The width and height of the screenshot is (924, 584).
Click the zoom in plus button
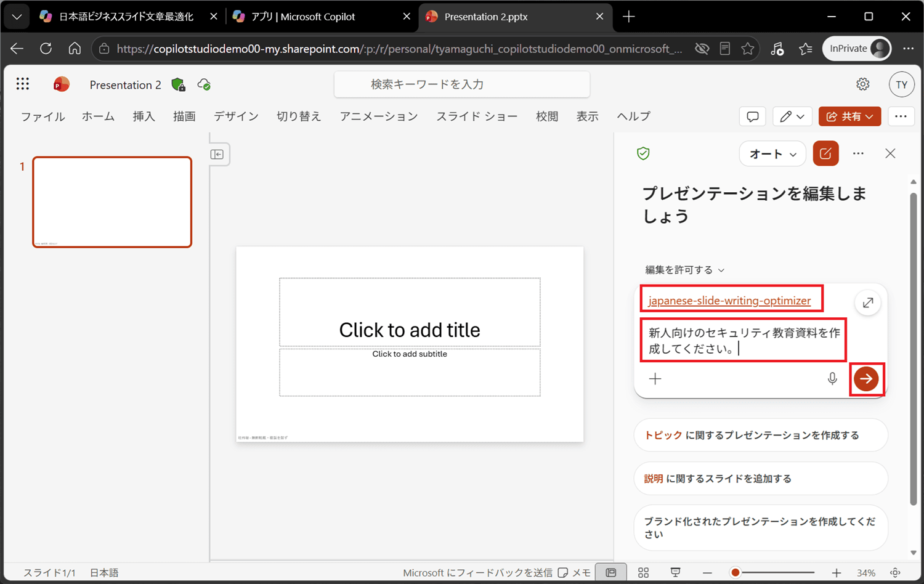[836, 573]
